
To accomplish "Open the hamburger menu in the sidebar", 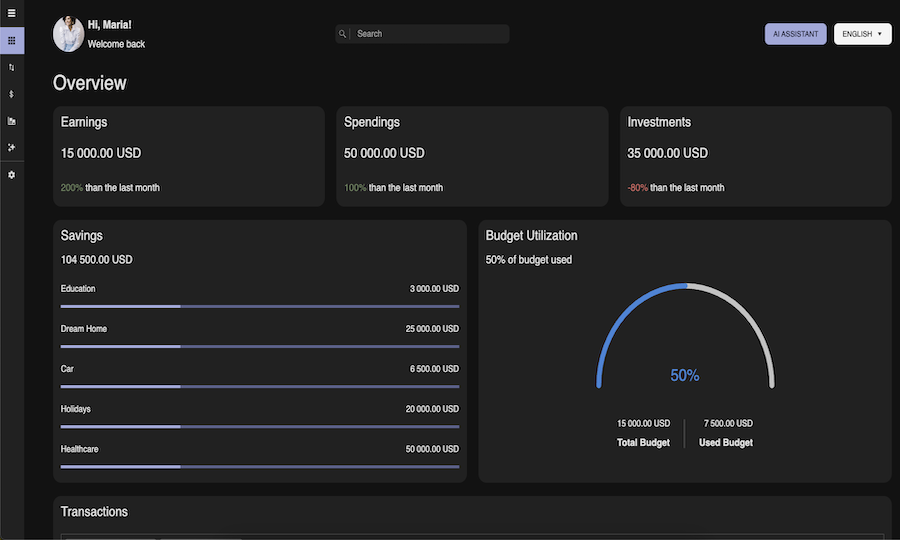I will (x=12, y=13).
